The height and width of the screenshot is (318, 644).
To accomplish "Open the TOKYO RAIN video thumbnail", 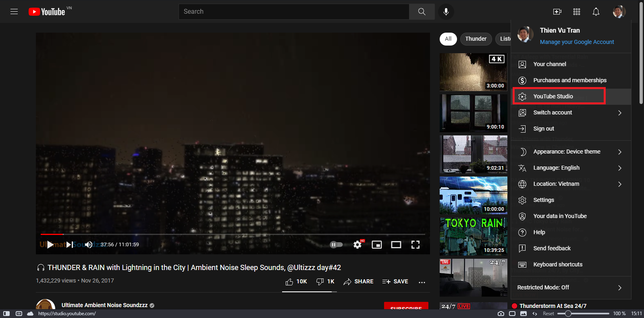I will click(x=474, y=237).
